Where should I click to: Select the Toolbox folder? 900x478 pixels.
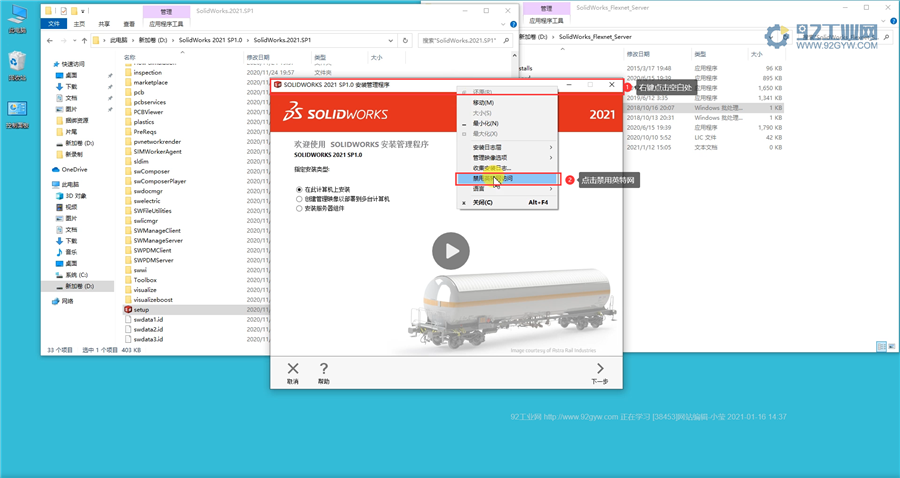[145, 279]
